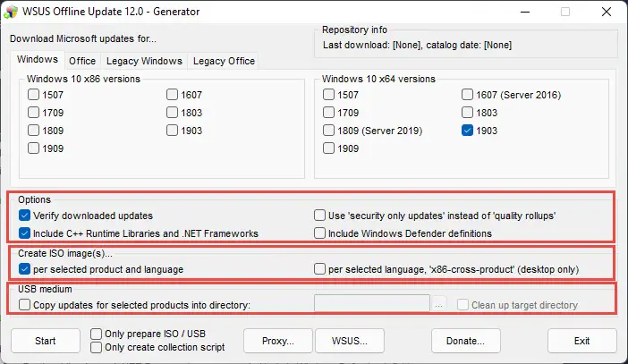Switch to the Office tab
Image resolution: width=628 pixels, height=364 pixels.
82,61
